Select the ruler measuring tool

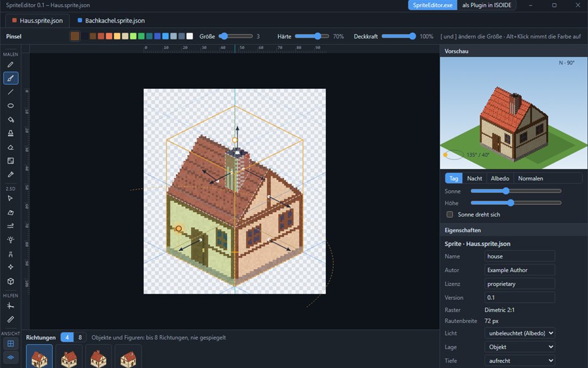point(10,319)
